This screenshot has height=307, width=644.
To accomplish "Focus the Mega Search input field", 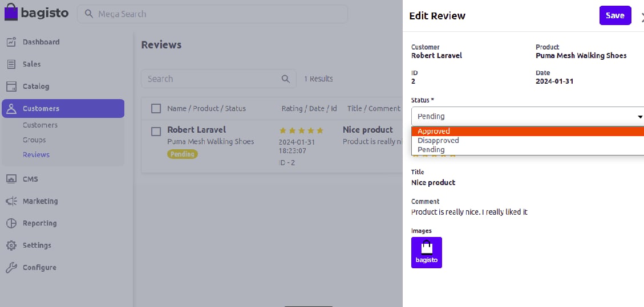I will [212, 14].
